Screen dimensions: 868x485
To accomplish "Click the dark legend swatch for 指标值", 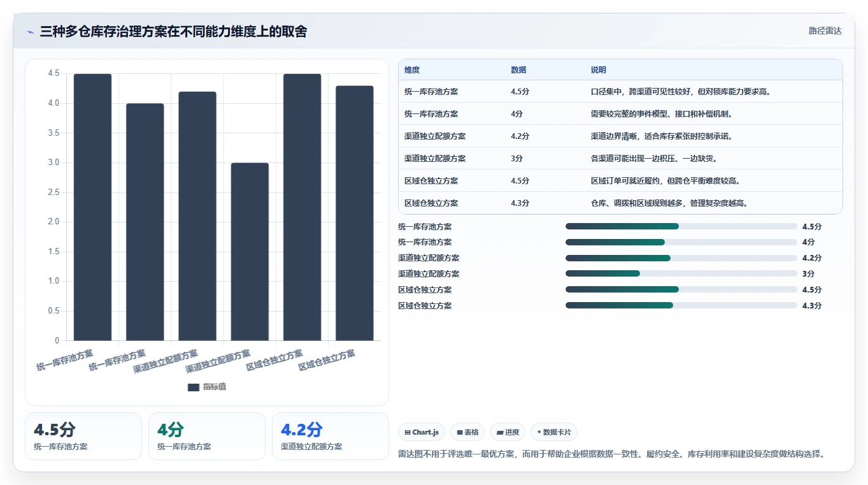I will coord(194,387).
